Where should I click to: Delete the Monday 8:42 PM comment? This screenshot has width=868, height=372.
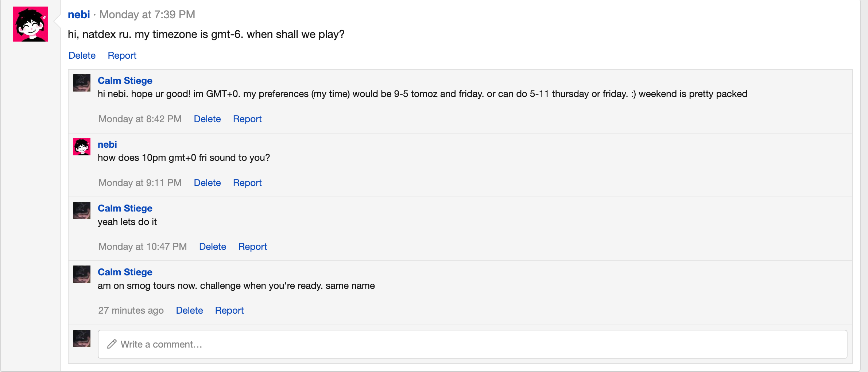pyautogui.click(x=207, y=119)
